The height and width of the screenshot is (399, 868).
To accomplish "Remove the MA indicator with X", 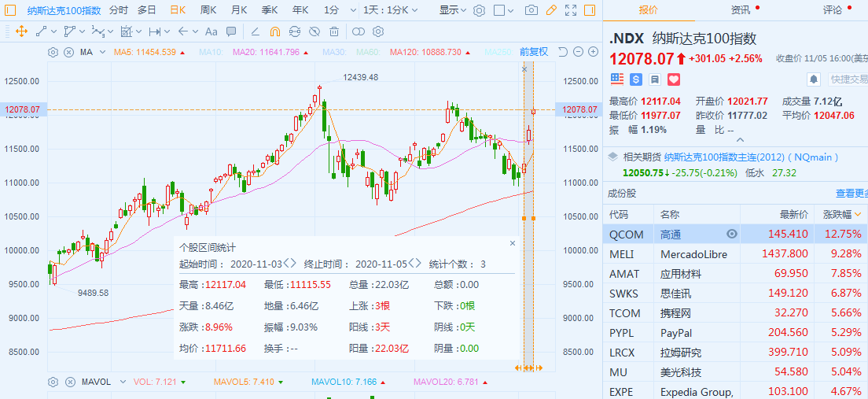I will pos(68,53).
